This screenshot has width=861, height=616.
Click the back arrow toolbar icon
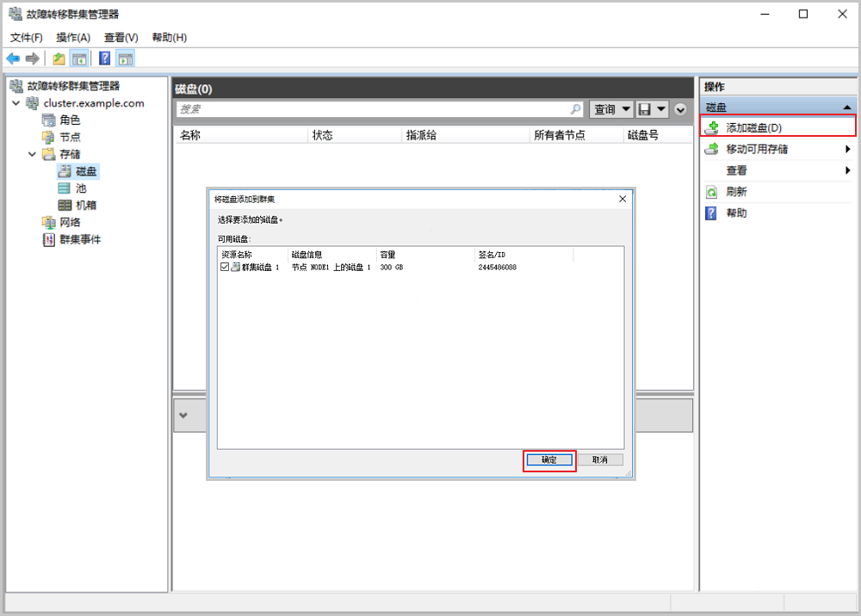point(13,59)
